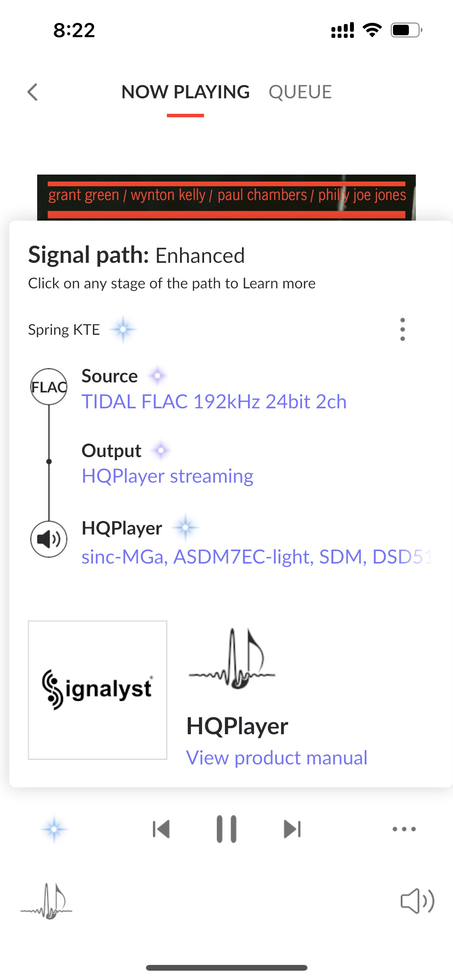Tap the signal quality star next to Spring KTE

[x=123, y=329]
